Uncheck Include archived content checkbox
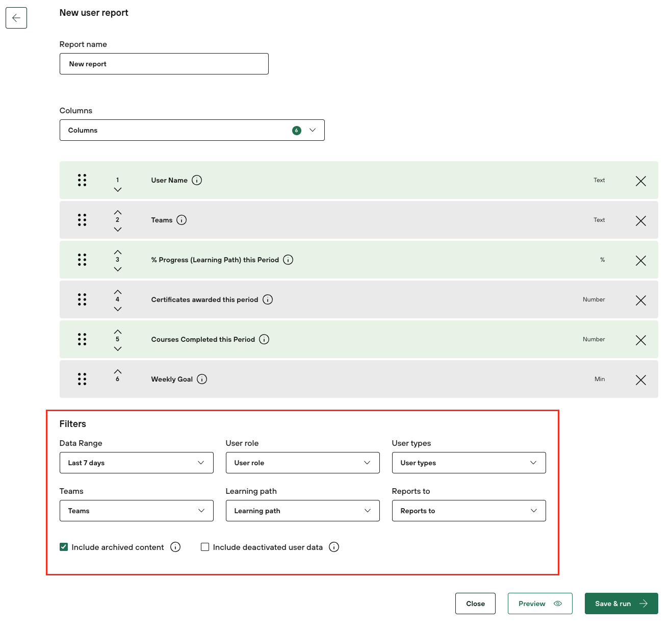The width and height of the screenshot is (672, 629). [x=64, y=547]
